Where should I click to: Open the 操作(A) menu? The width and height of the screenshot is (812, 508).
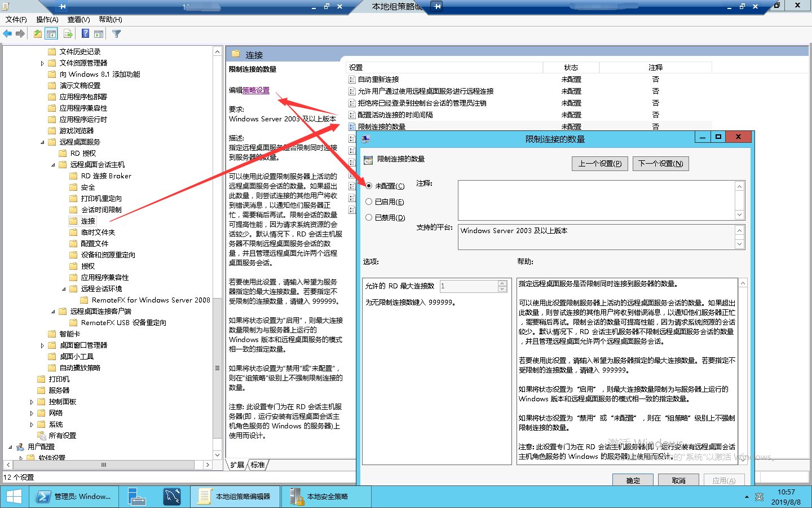coord(47,20)
